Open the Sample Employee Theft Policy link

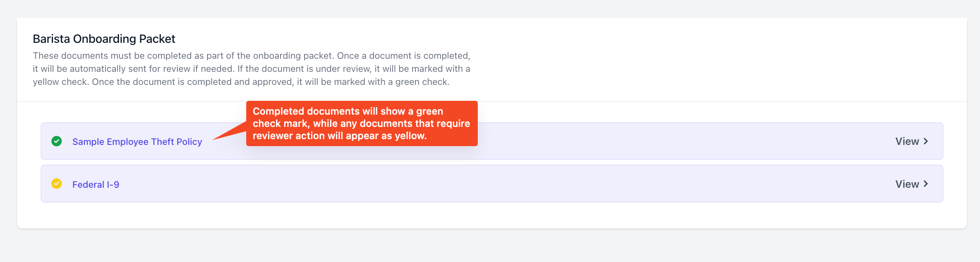coord(137,142)
